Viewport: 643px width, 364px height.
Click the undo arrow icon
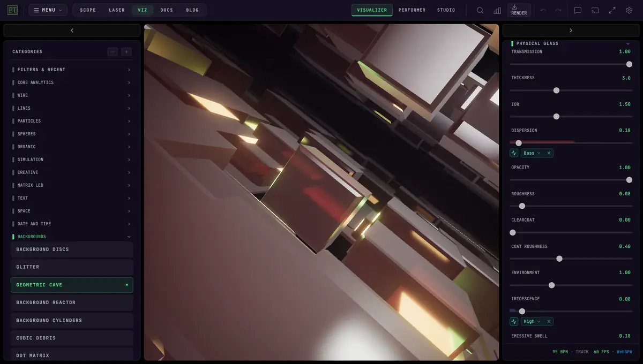coord(543,10)
